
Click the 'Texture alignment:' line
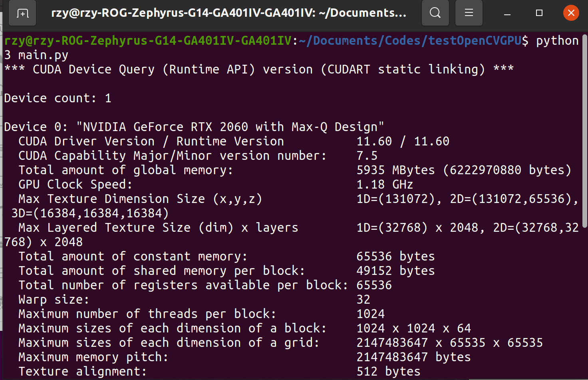click(x=82, y=372)
